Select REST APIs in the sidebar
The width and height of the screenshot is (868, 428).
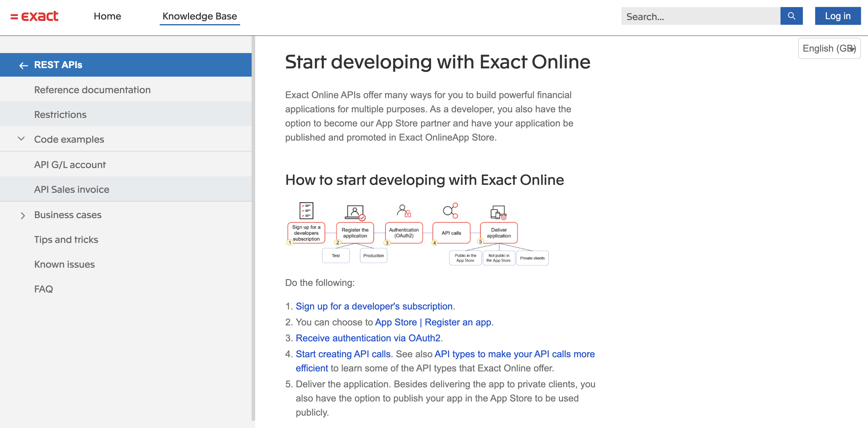pyautogui.click(x=126, y=65)
